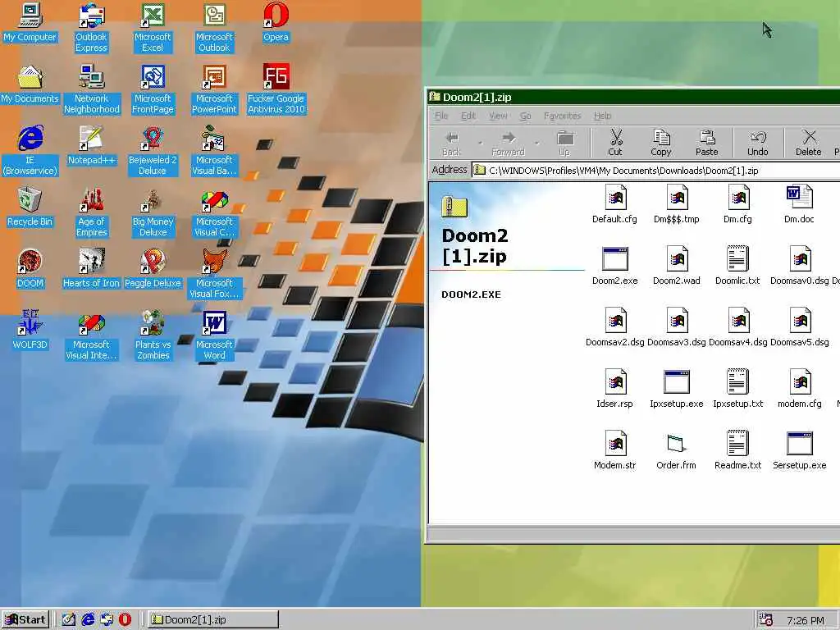Click the Copy toolbar button
The height and width of the screenshot is (630, 840).
coord(661,143)
